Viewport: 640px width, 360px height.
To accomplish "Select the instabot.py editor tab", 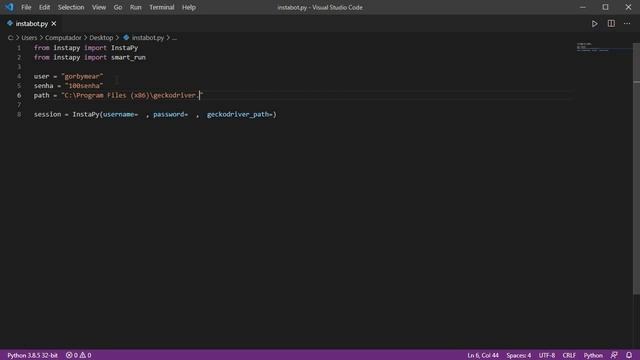I will (x=31, y=24).
